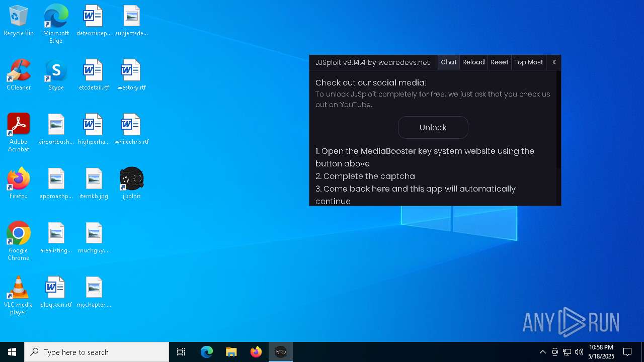Click the JJSploit taskbar button
Viewport: 644px width, 362px height.
coord(281,352)
